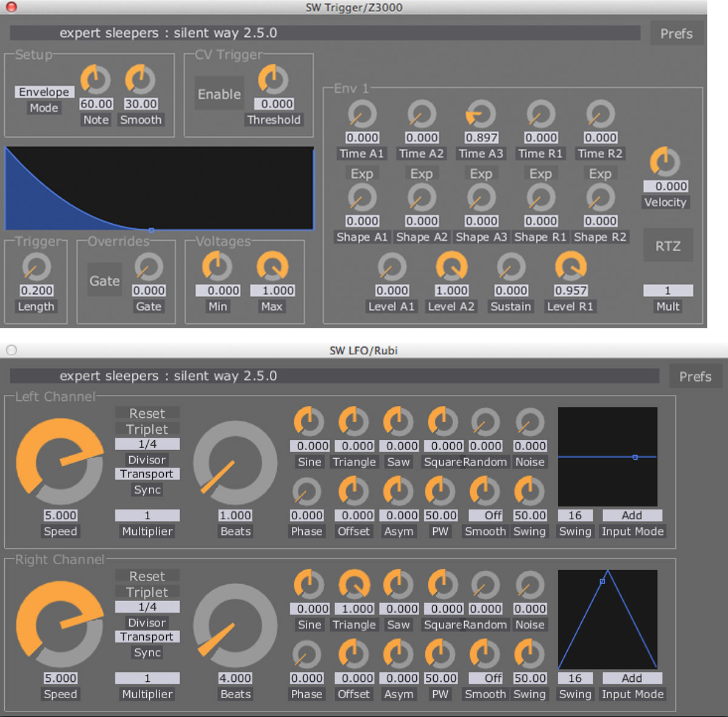Viewport: 728px width, 717px height.
Task: Open the Right Channel 1/4 Divisor dropdown
Action: pyautogui.click(x=147, y=607)
